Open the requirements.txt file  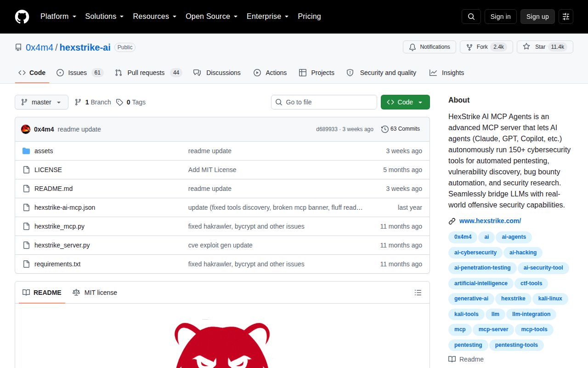pos(57,264)
